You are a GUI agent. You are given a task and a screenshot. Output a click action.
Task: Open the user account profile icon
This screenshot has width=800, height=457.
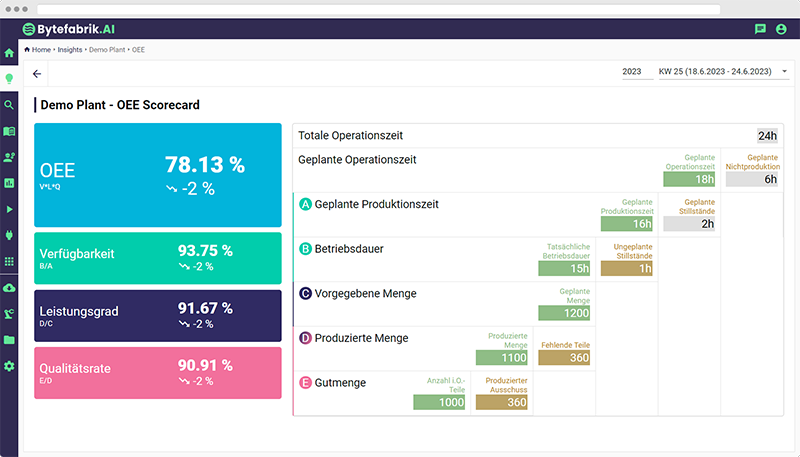pyautogui.click(x=782, y=30)
